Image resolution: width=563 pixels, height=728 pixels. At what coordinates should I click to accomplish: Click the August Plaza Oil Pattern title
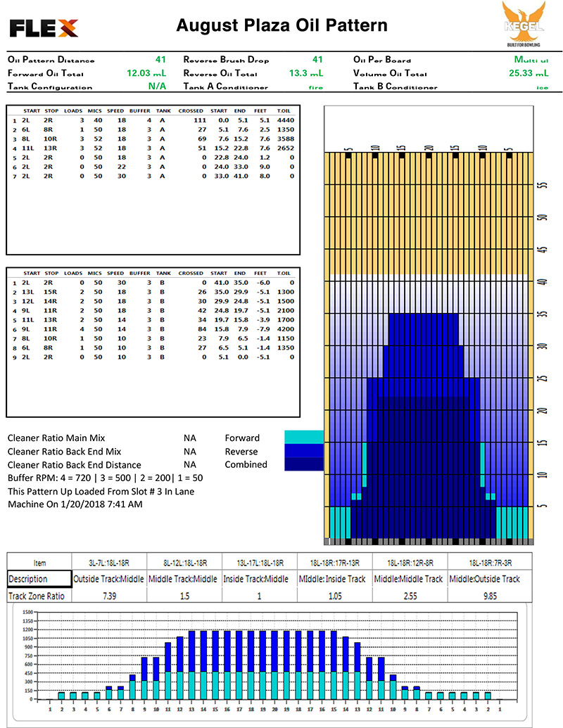pyautogui.click(x=281, y=26)
